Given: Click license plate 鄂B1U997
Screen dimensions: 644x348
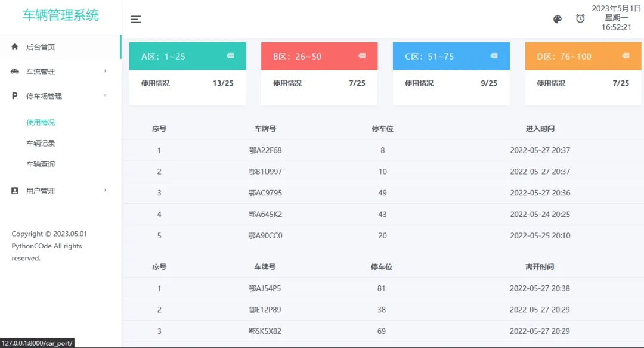Looking at the screenshot, I should click(265, 172).
